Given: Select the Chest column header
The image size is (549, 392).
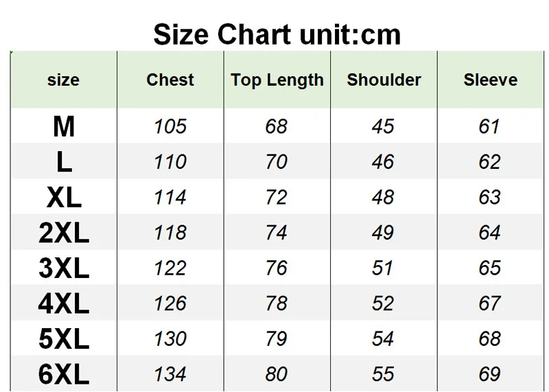Looking at the screenshot, I should 170,80.
